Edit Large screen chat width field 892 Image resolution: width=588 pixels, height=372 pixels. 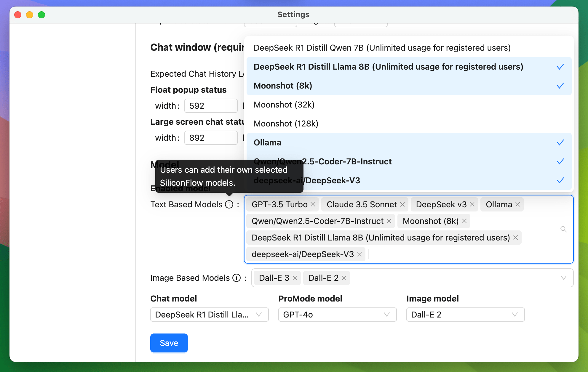pyautogui.click(x=211, y=138)
